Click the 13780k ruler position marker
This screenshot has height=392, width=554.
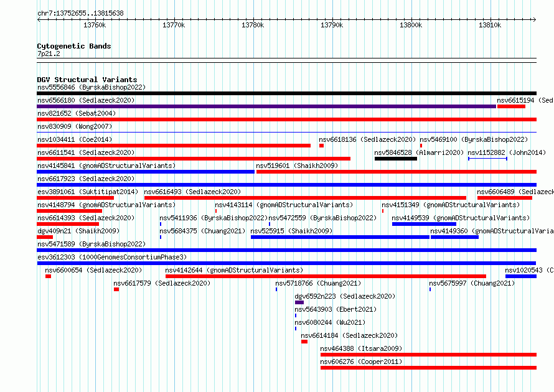253,25
